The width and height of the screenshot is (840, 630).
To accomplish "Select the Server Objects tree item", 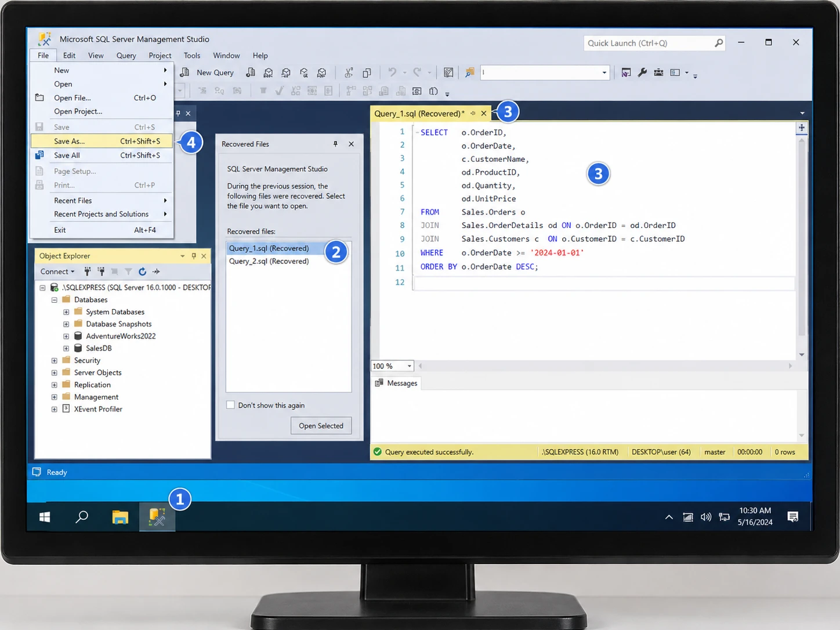I will [97, 373].
